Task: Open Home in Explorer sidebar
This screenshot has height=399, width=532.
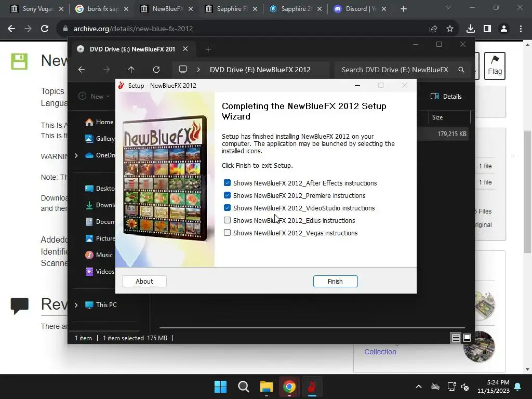Action: coord(99,122)
